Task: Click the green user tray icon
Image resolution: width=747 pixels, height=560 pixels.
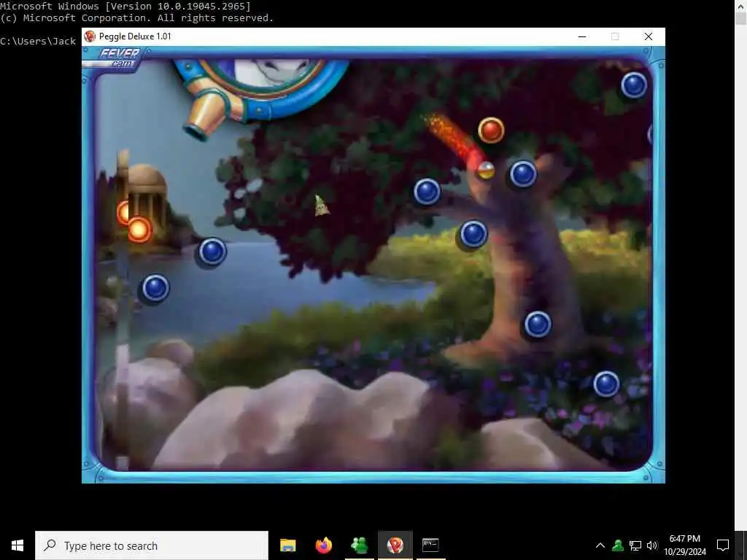Action: [x=618, y=545]
